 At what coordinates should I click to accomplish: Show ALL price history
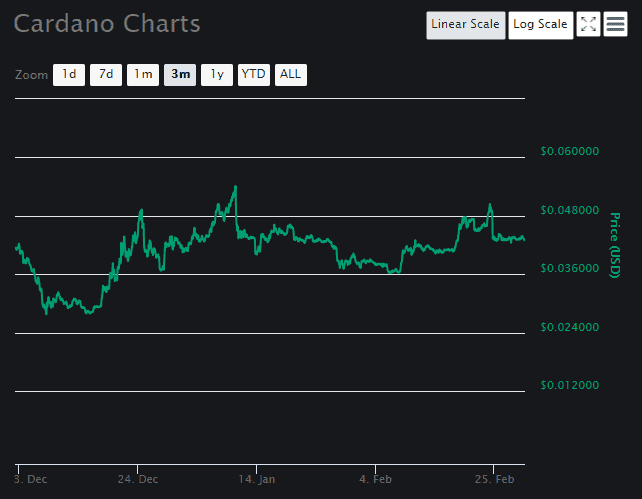(291, 75)
